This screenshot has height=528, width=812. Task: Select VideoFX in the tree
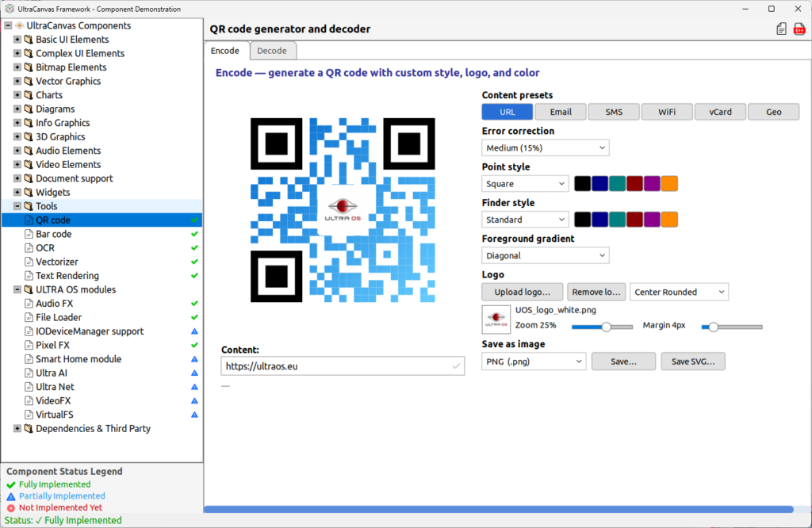click(x=53, y=400)
